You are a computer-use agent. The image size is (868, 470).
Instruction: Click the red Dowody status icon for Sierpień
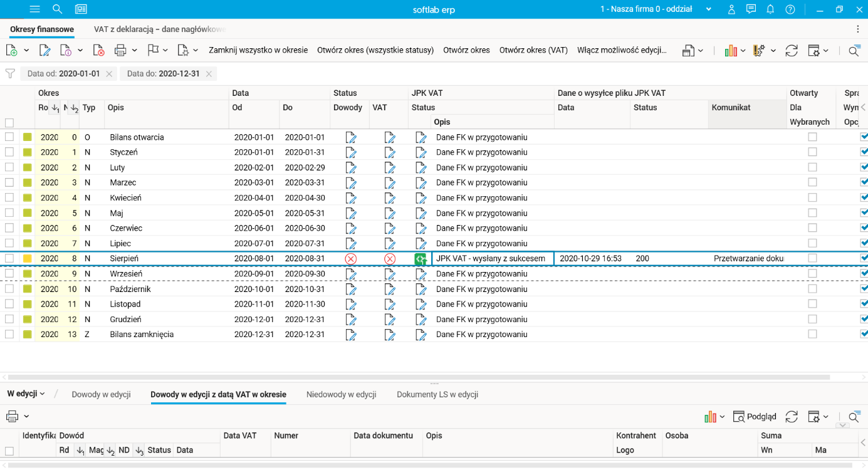coord(351,259)
